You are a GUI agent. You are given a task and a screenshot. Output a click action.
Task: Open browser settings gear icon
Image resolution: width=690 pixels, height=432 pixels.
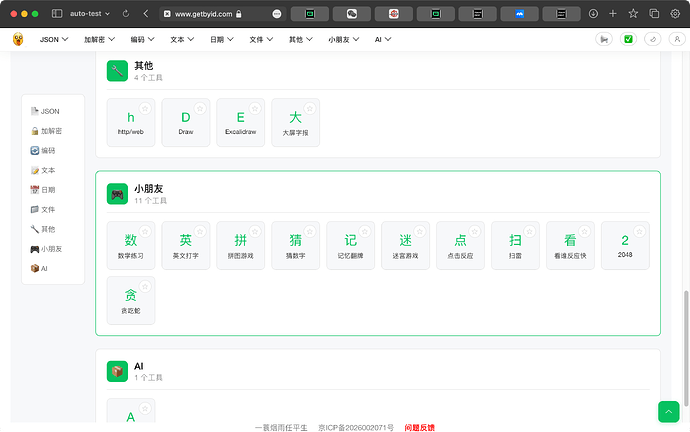675,14
